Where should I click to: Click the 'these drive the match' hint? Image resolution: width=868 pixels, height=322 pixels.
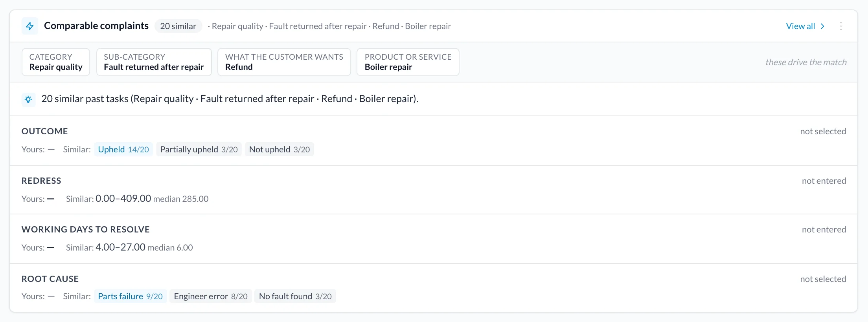click(x=806, y=62)
